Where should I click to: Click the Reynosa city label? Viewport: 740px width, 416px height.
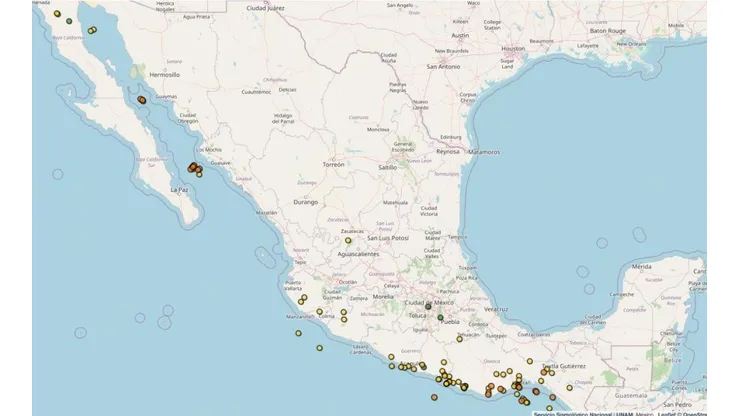click(448, 152)
